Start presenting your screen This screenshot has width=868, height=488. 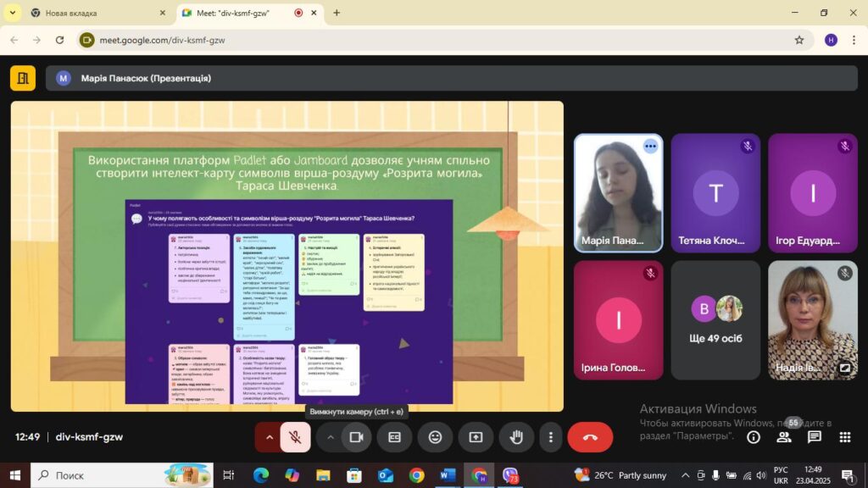[476, 437]
